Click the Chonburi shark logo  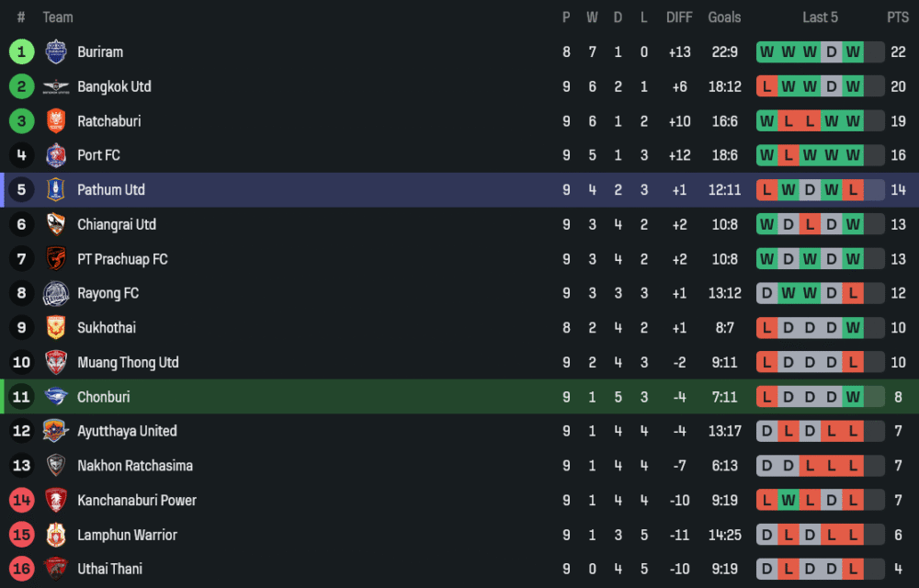(56, 397)
